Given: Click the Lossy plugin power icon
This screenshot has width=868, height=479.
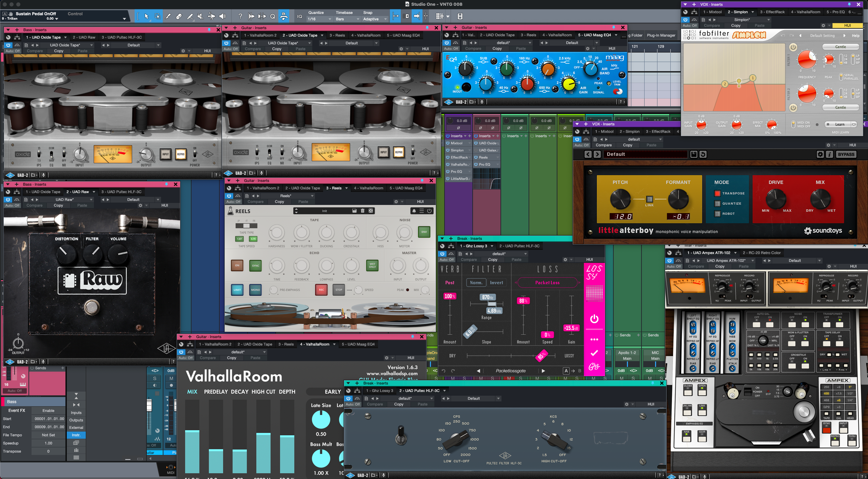Looking at the screenshot, I should pos(594,319).
